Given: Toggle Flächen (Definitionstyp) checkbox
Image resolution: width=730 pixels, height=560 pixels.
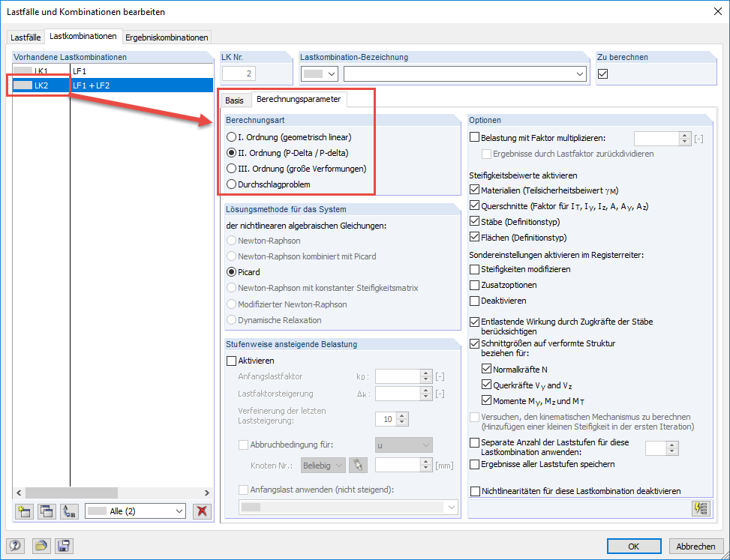Looking at the screenshot, I should point(474,237).
